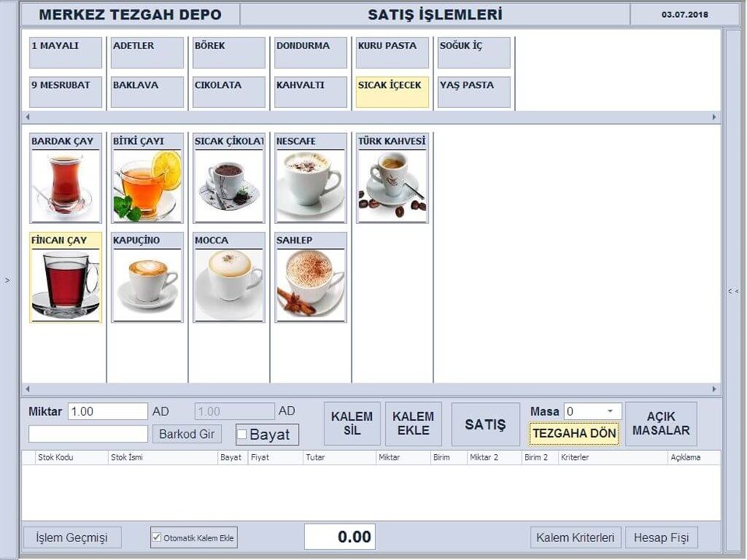Pick the Nescafe product picture
The height and width of the screenshot is (560, 747).
(310, 185)
